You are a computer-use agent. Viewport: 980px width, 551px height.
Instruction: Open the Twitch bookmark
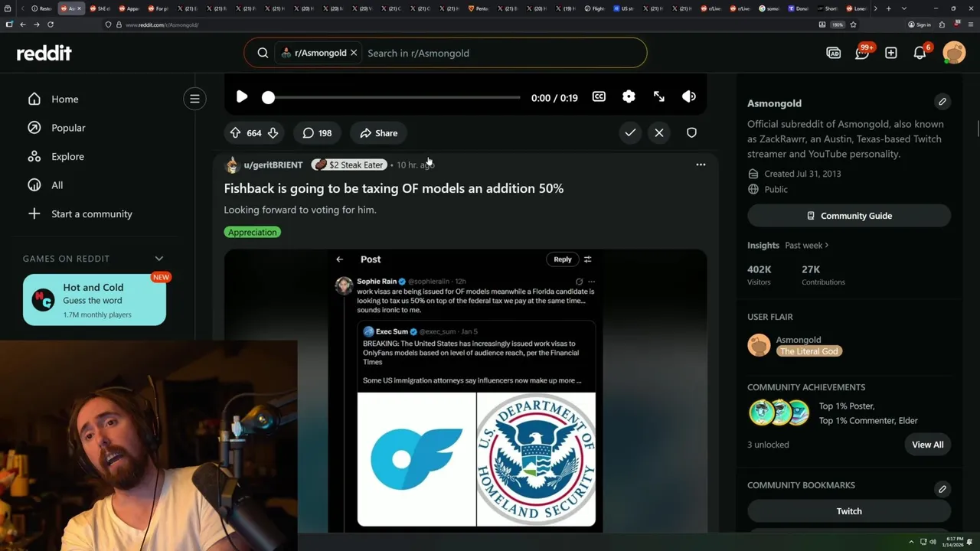coord(849,511)
